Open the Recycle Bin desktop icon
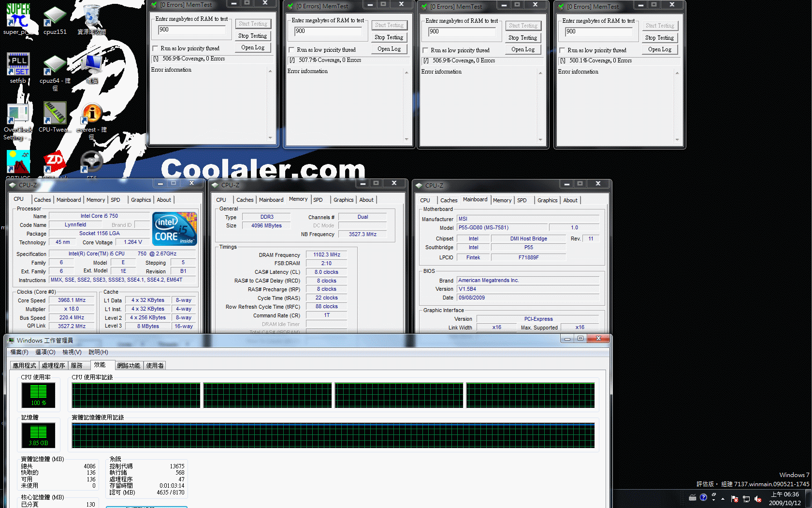This screenshot has width=812, height=508. click(x=92, y=19)
